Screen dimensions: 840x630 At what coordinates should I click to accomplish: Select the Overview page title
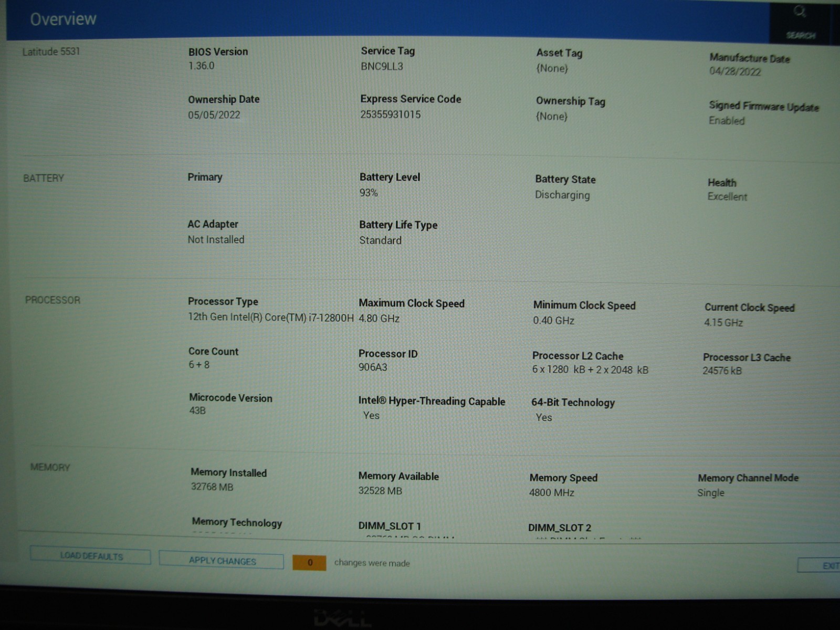click(64, 19)
